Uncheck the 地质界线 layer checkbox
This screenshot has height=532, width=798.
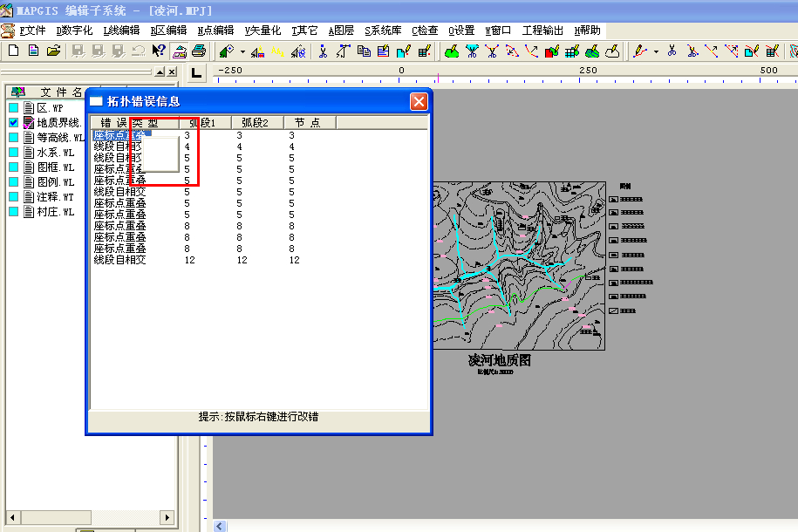coord(14,123)
